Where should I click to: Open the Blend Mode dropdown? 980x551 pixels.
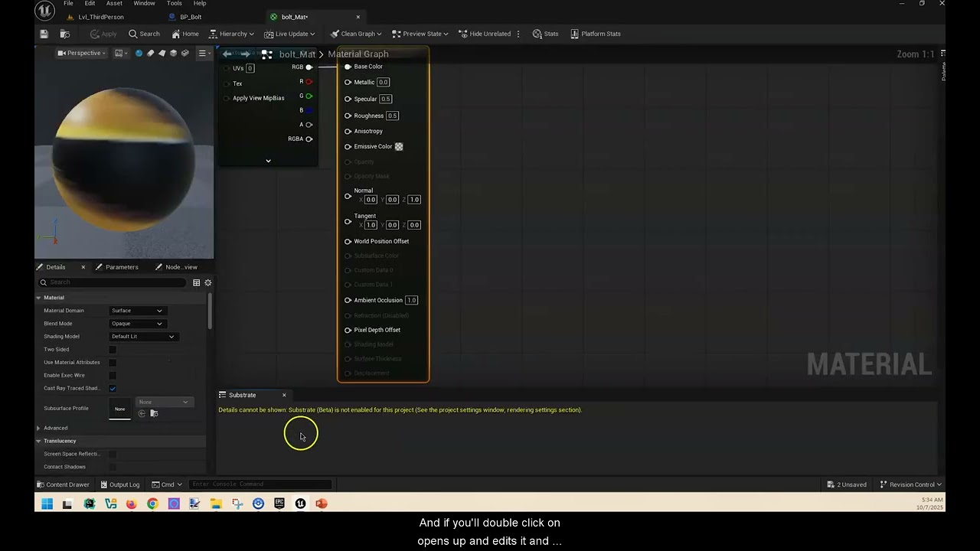(136, 324)
